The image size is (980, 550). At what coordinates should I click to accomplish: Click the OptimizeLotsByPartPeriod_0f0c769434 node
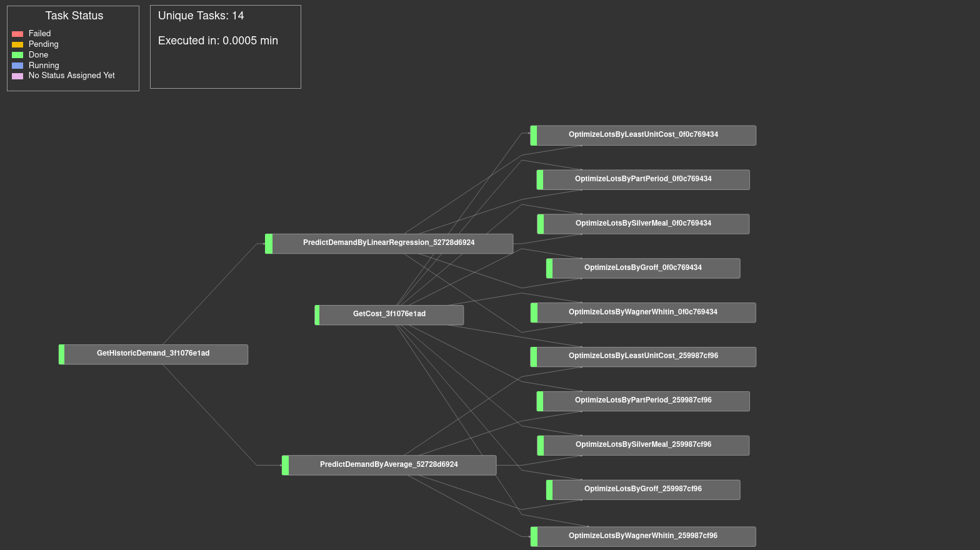pos(643,179)
